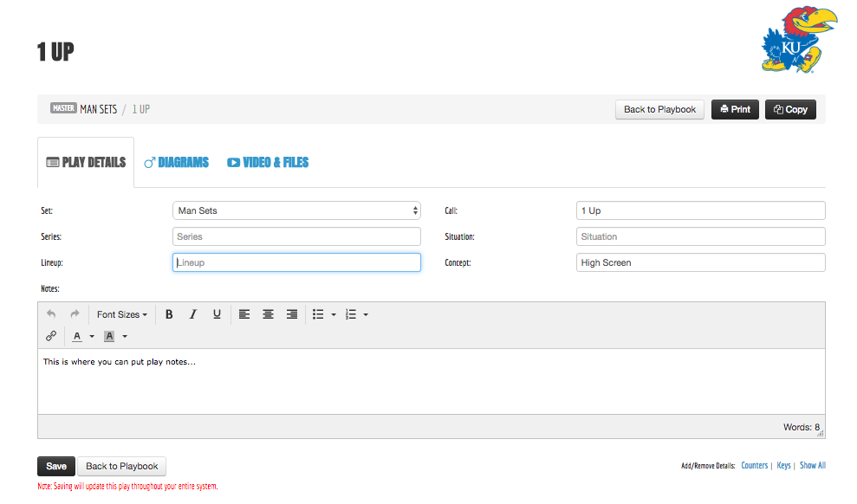The height and width of the screenshot is (504, 857).
Task: Expand the background color picker arrow
Action: click(125, 336)
